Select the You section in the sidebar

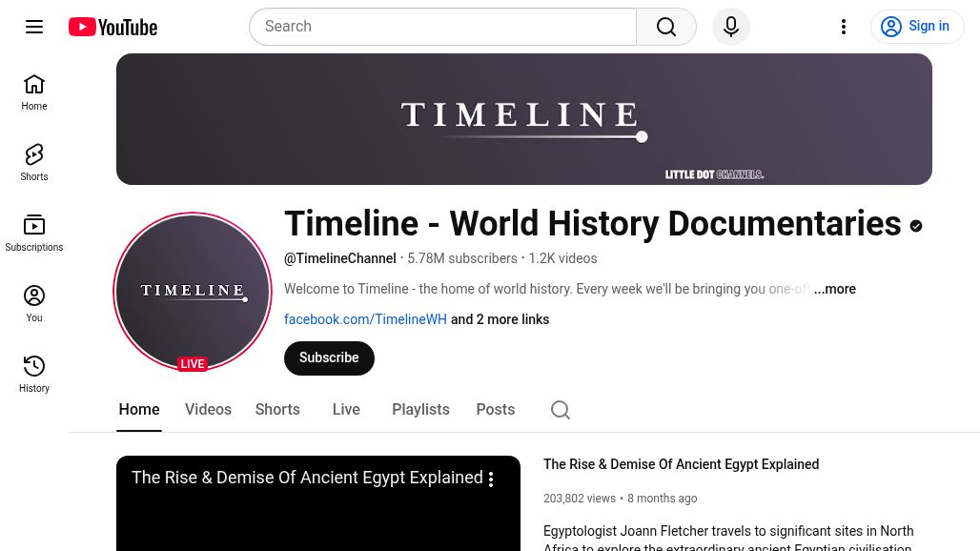(34, 302)
